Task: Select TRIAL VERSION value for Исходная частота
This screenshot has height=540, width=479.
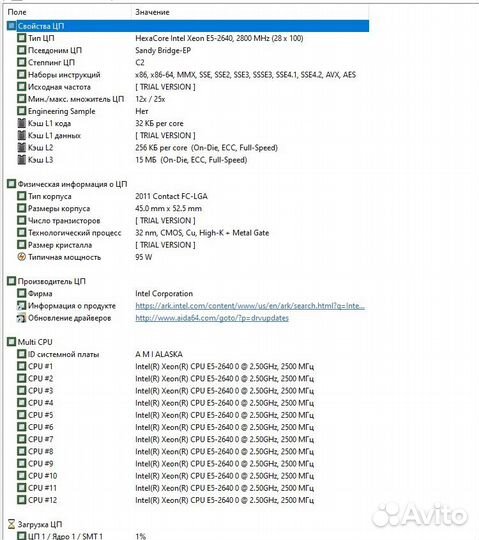Action: tap(165, 87)
